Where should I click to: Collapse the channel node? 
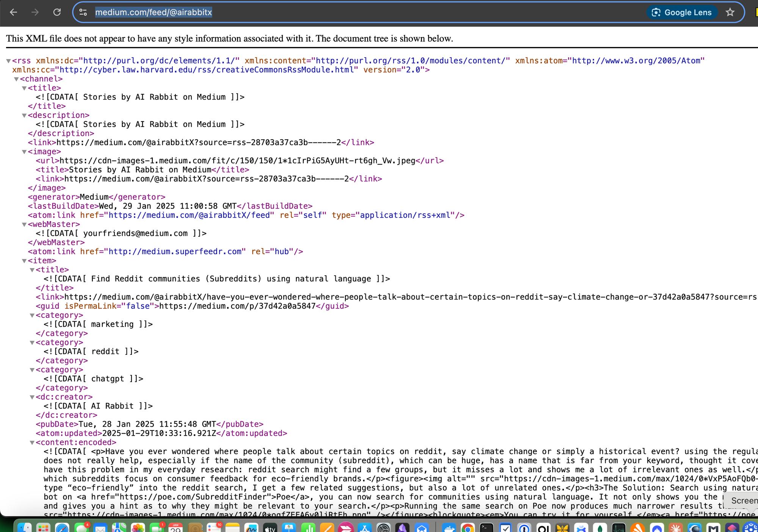[x=16, y=79]
